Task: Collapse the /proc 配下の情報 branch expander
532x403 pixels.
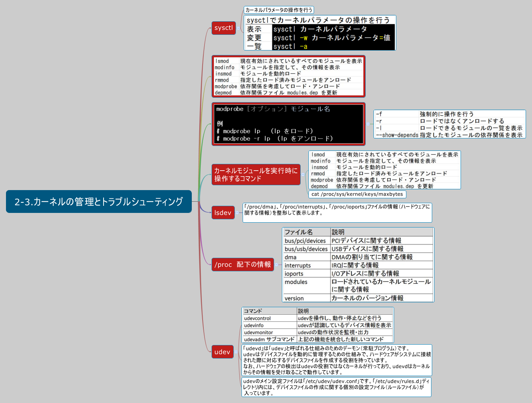Action: click(x=276, y=265)
